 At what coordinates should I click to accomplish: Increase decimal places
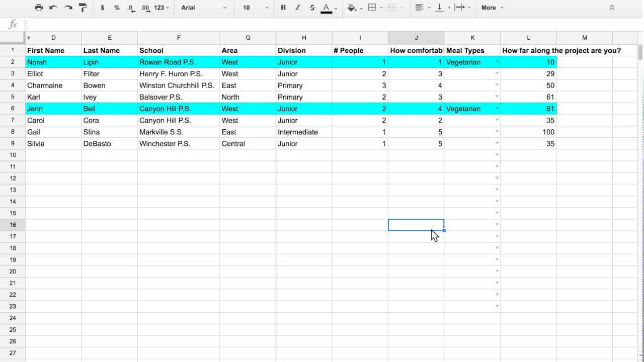tap(145, 8)
